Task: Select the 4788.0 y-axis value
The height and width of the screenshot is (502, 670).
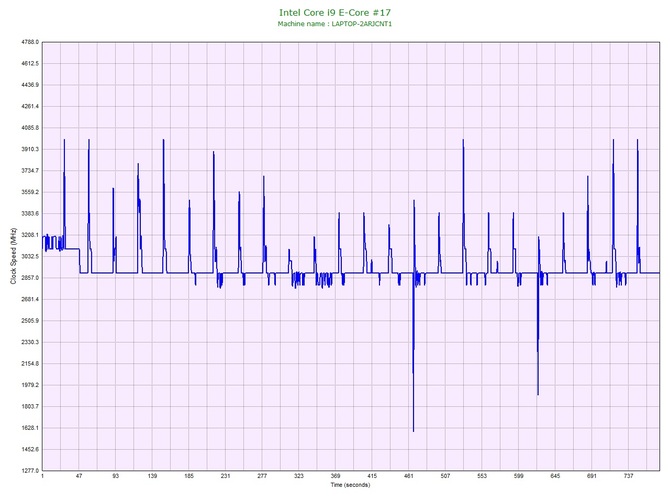Action: tap(29, 42)
